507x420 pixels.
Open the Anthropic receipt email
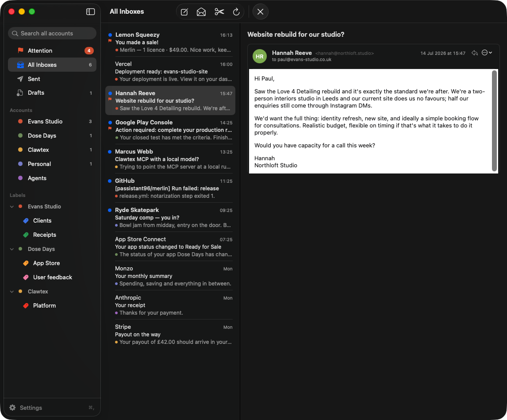click(170, 305)
